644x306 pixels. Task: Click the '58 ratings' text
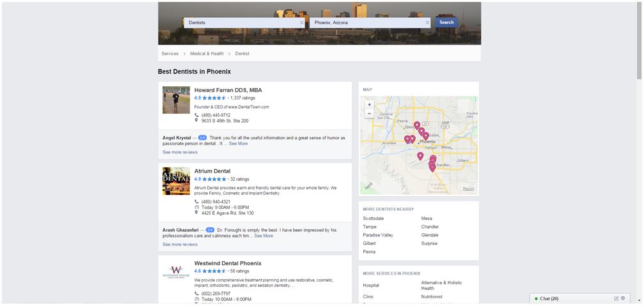coord(239,271)
